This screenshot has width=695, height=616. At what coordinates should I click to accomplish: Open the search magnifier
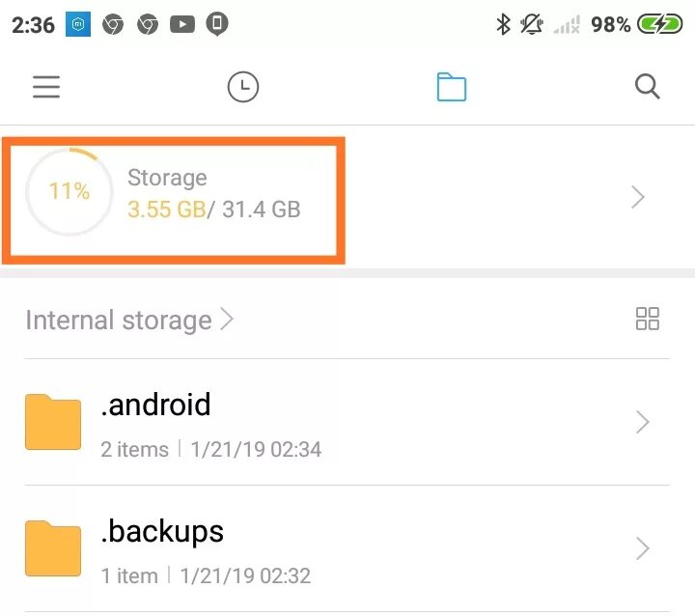647,87
